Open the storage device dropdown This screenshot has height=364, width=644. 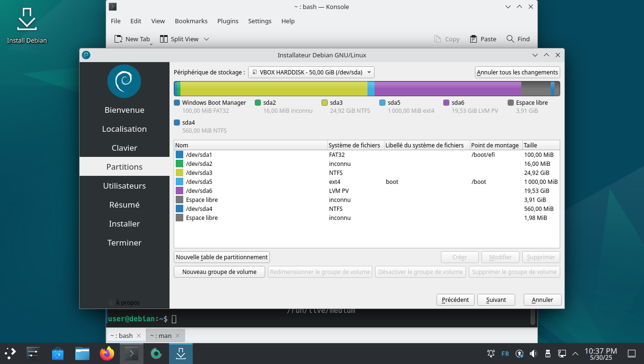pos(312,72)
